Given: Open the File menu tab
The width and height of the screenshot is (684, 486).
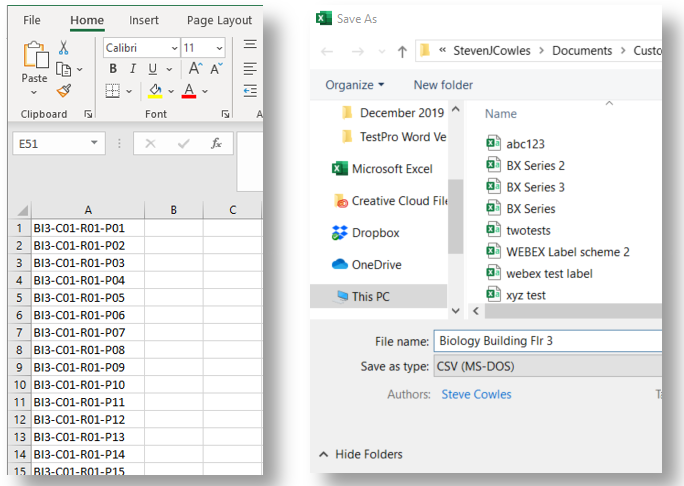Looking at the screenshot, I should (x=31, y=20).
